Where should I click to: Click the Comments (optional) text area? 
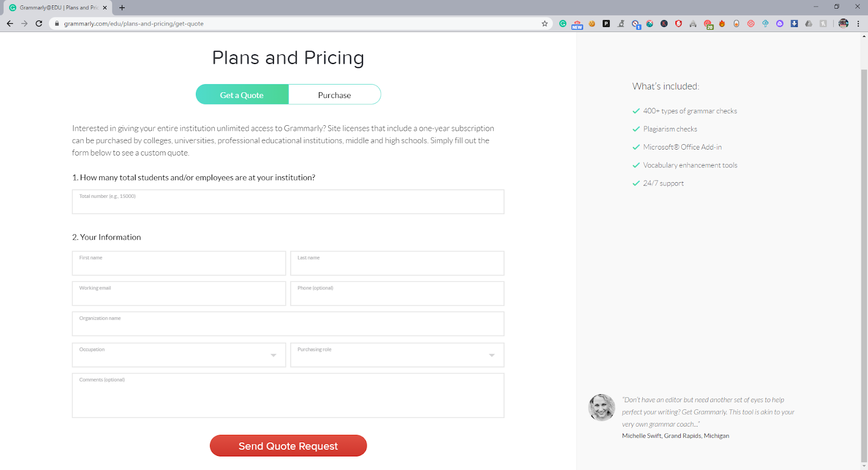tap(288, 396)
